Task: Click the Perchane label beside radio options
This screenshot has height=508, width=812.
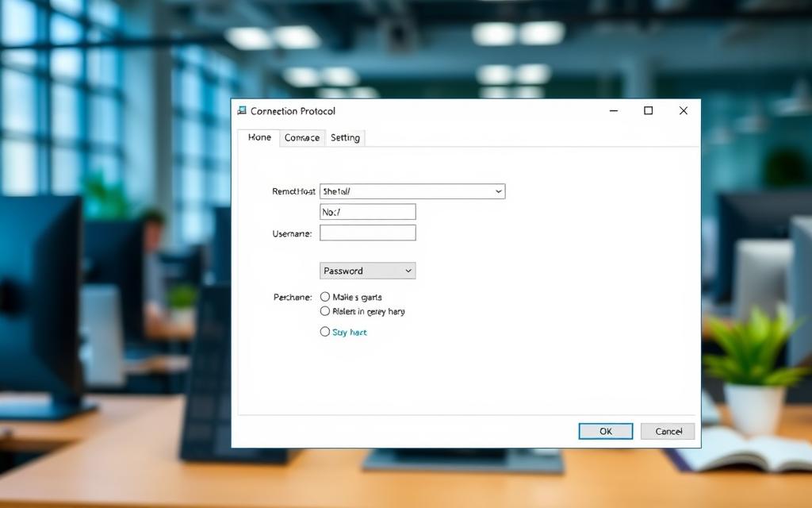Action: pos(293,297)
